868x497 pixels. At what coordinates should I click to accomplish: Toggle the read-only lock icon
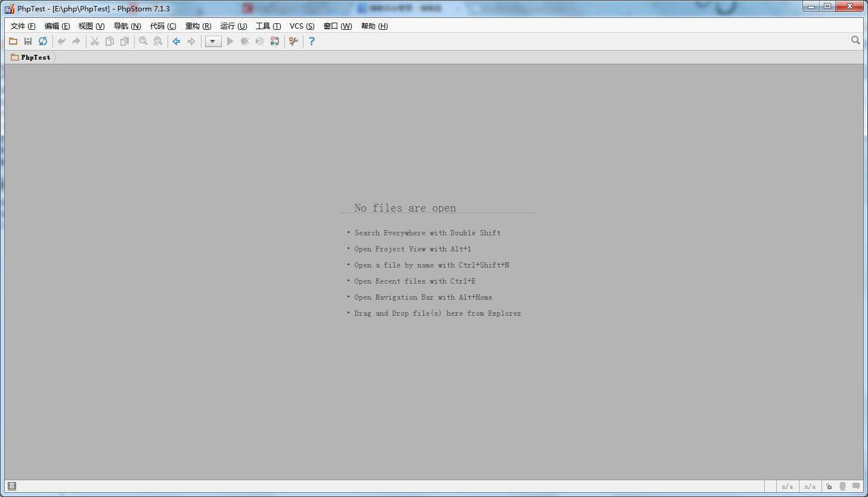829,486
